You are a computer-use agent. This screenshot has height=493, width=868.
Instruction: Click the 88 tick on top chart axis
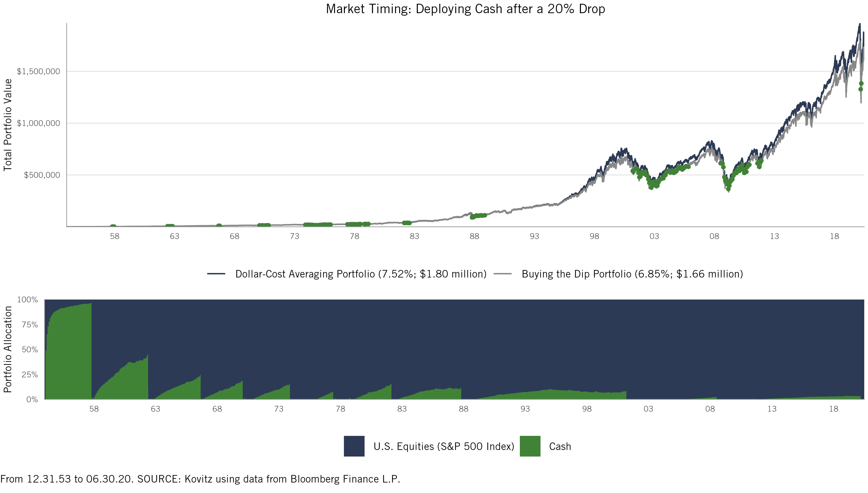click(x=474, y=236)
